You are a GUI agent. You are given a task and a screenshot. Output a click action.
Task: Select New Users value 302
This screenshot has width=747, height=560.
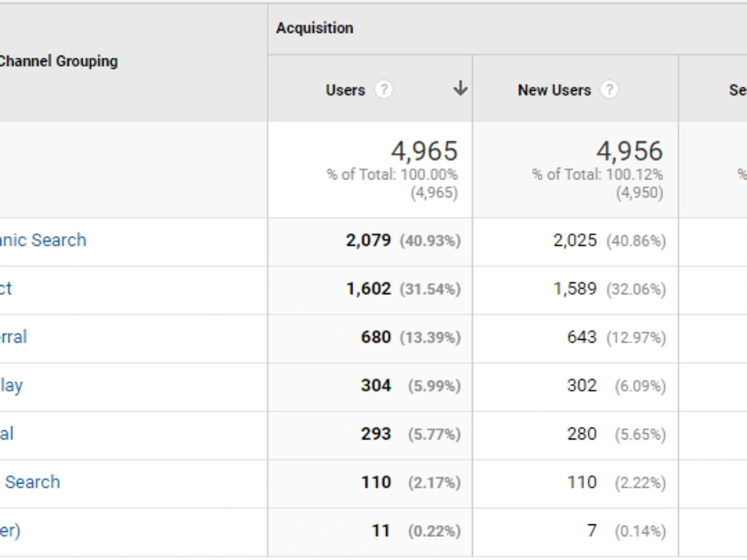point(582,385)
